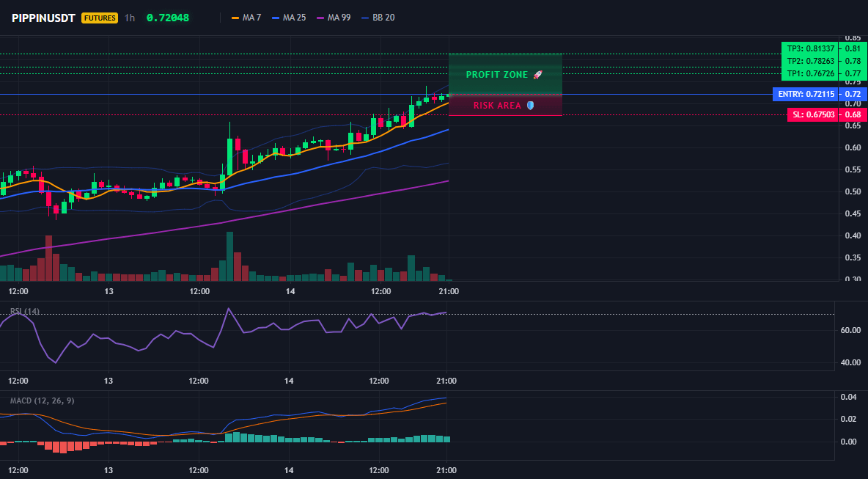This screenshot has height=479, width=868.
Task: Click the blue ENTRY: 0.72115 label
Action: point(806,94)
